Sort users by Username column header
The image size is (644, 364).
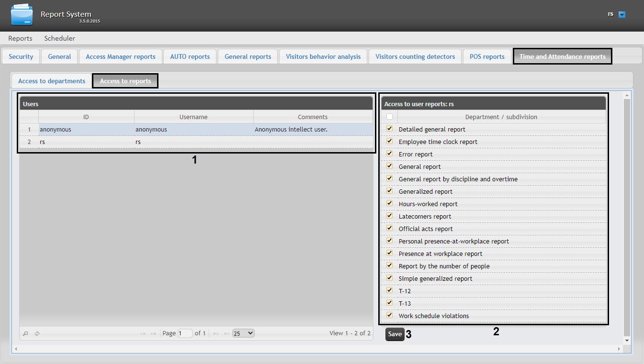coord(193,117)
